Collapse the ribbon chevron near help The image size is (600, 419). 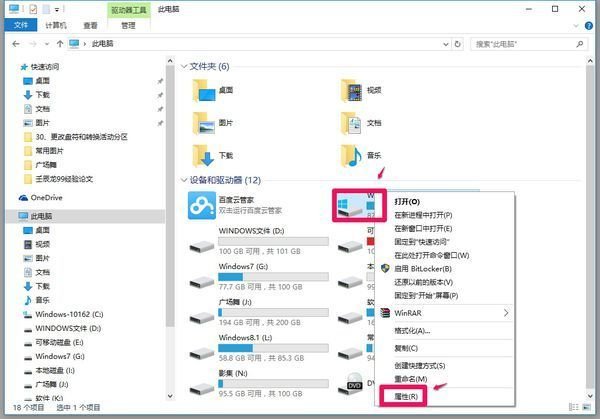(576, 26)
